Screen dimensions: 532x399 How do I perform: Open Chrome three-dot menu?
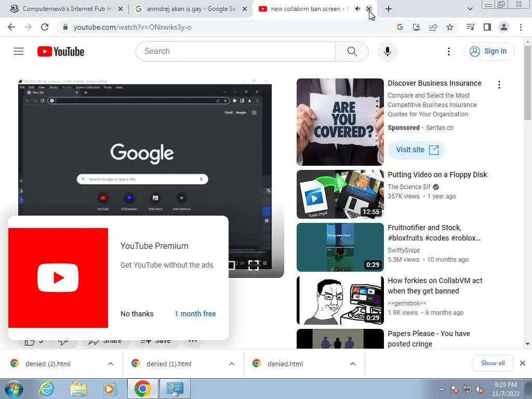tap(521, 27)
